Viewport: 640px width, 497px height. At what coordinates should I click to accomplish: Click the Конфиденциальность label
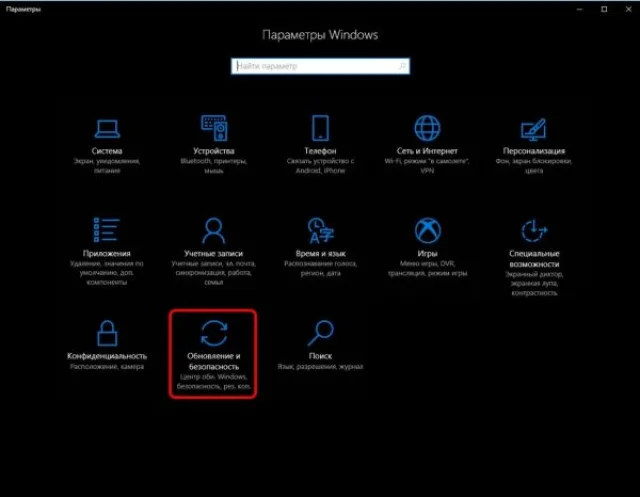107,356
